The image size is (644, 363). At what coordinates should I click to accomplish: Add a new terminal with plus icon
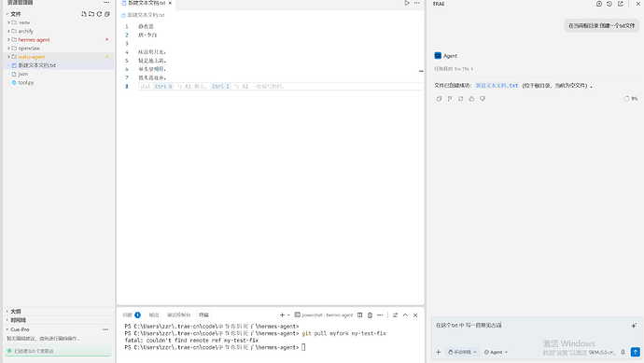pyautogui.click(x=282, y=315)
